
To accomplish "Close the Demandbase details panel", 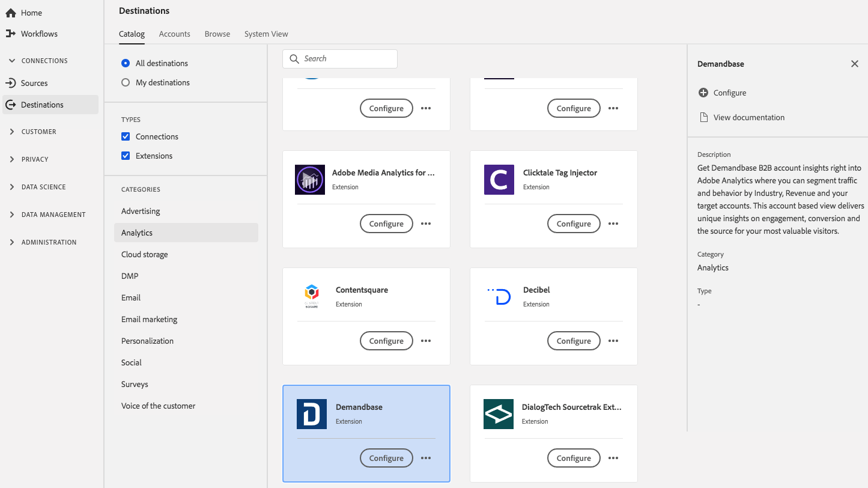I will [854, 64].
